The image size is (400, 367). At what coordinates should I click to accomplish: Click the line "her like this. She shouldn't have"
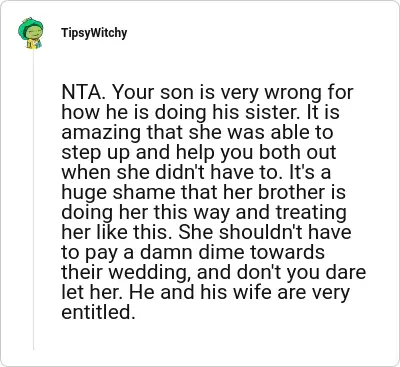tap(206, 232)
